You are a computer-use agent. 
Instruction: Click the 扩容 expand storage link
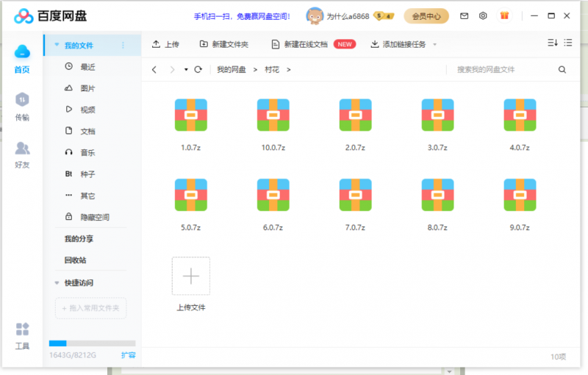128,354
